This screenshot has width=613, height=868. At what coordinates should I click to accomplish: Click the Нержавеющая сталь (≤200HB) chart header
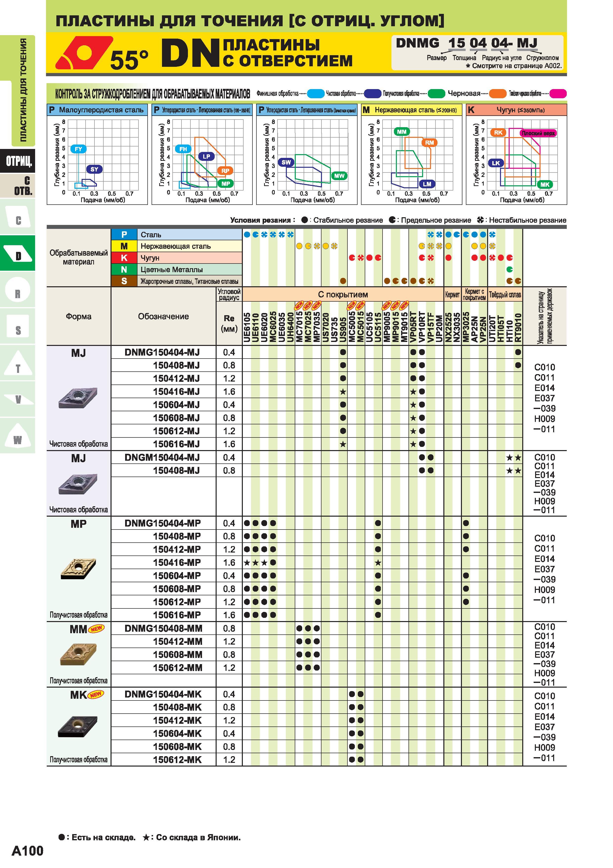[x=411, y=110]
